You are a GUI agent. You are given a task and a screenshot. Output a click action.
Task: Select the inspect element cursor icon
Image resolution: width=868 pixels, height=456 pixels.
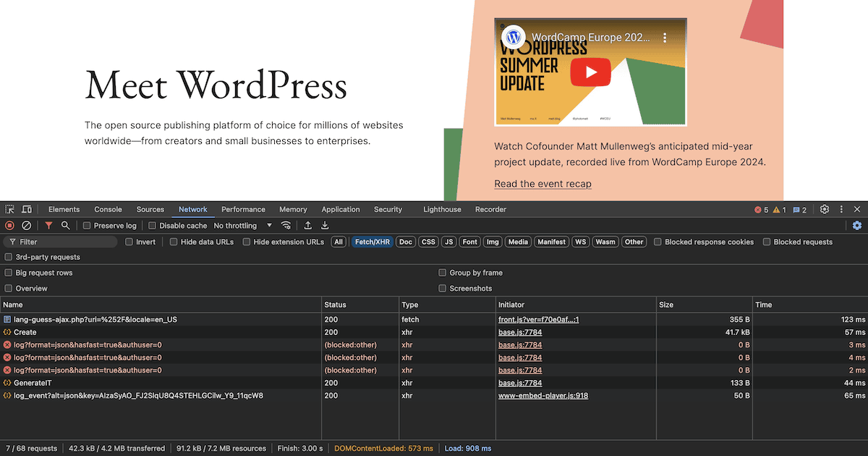pos(10,209)
